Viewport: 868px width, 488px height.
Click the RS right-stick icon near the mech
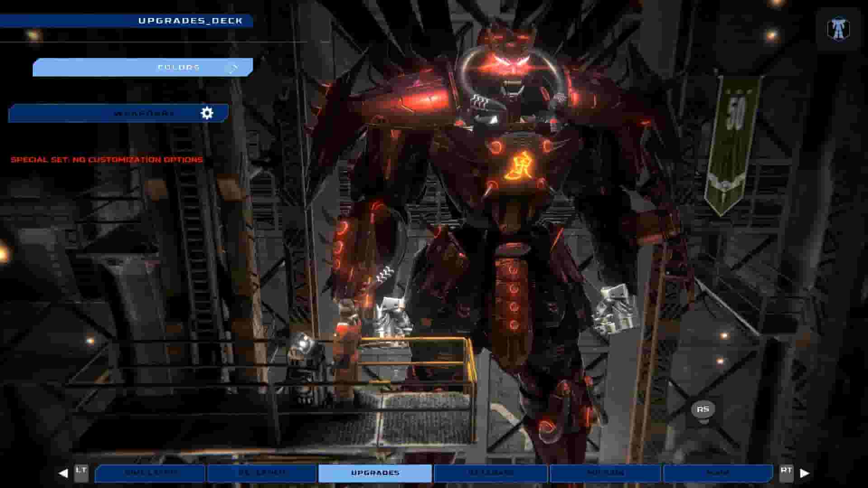pyautogui.click(x=703, y=409)
